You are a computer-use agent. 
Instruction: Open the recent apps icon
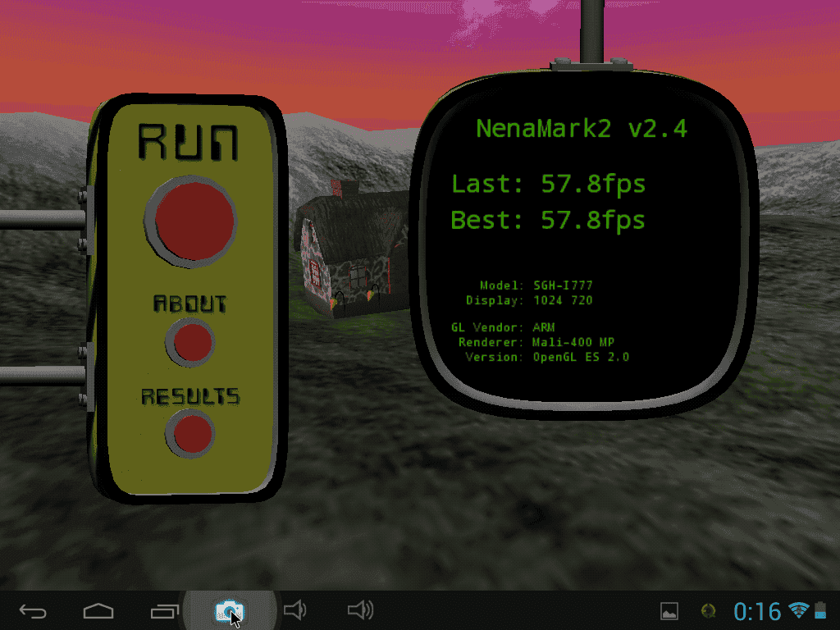pyautogui.click(x=164, y=610)
